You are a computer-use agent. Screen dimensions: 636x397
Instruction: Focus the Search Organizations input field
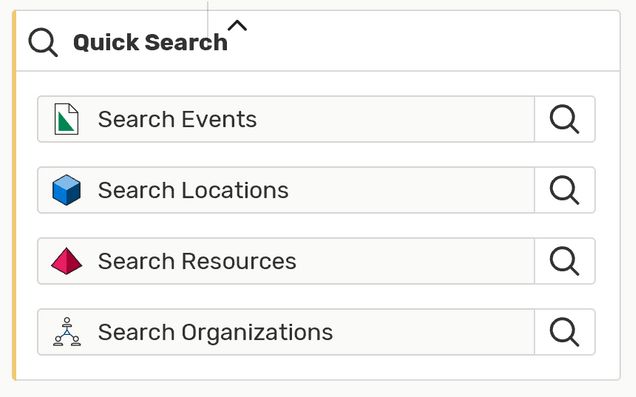[x=286, y=332]
